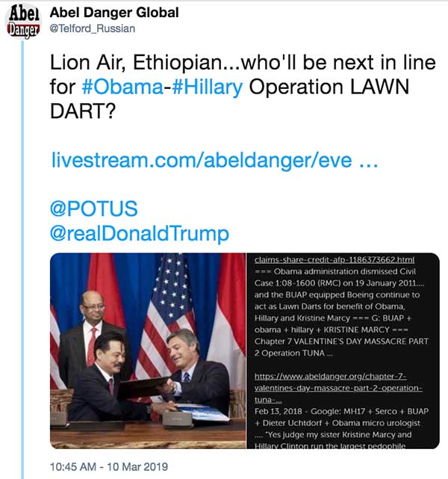The width and height of the screenshot is (448, 479).
Task: Click the Feb 13, 2018 text snippet
Action: pyautogui.click(x=278, y=411)
